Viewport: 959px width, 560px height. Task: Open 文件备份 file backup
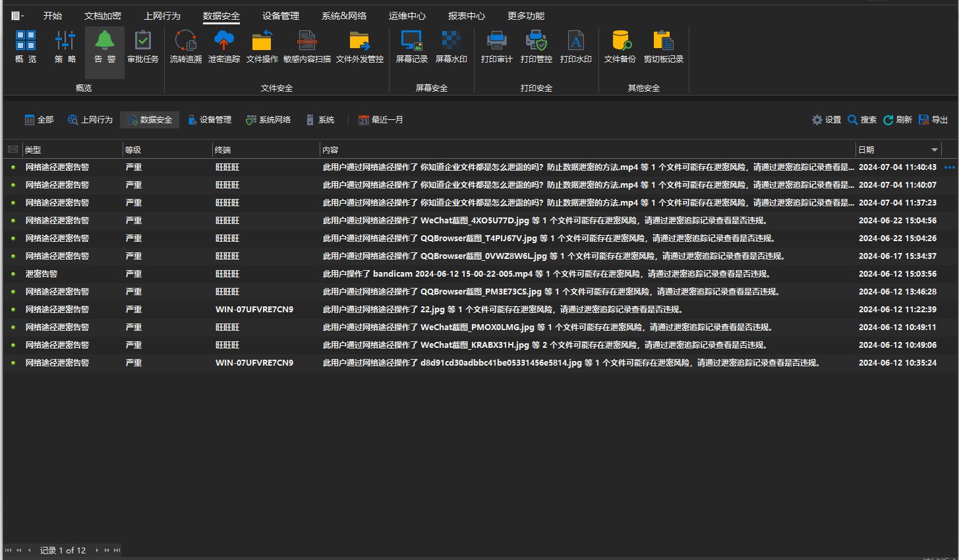[x=620, y=47]
